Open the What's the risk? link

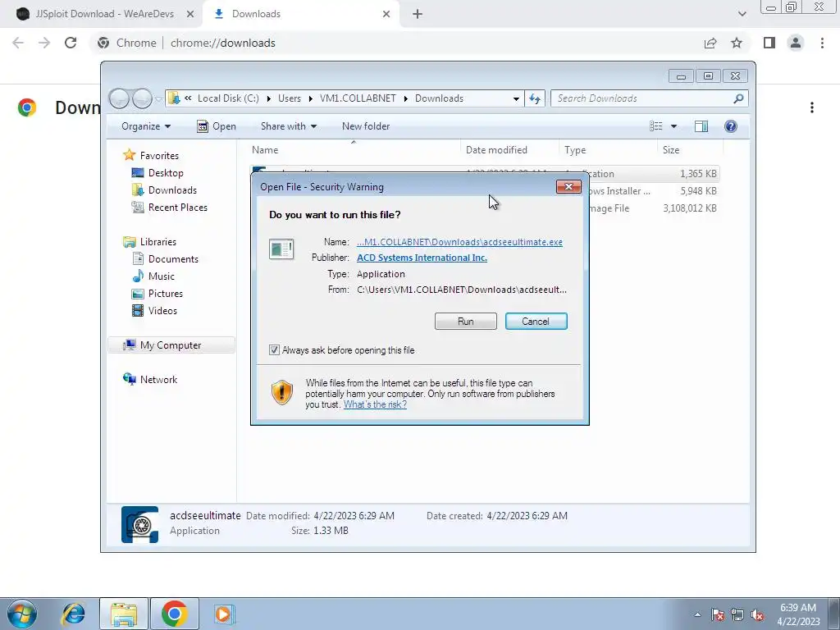click(375, 404)
